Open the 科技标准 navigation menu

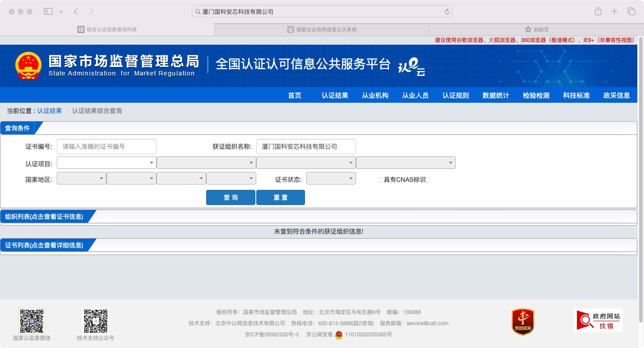point(576,95)
